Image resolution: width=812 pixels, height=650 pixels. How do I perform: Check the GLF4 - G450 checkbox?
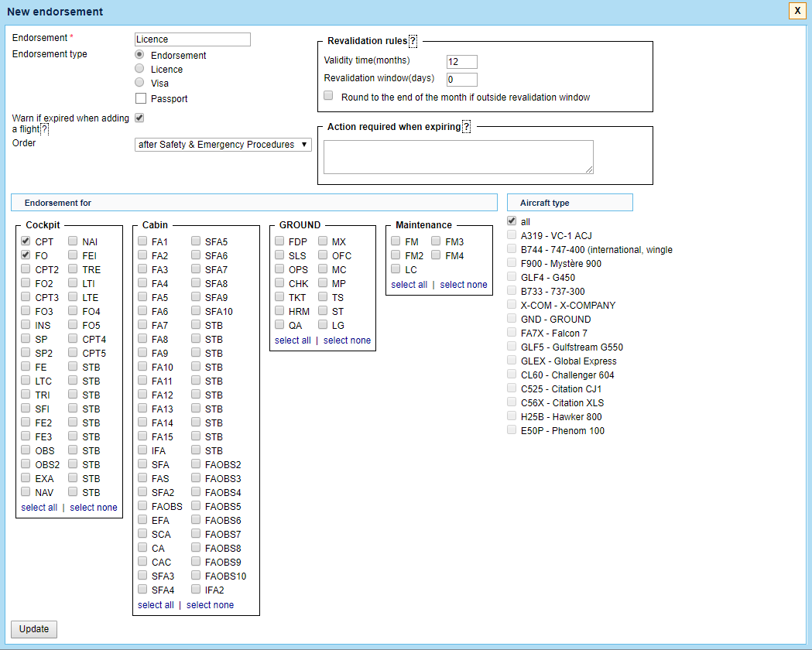point(512,277)
